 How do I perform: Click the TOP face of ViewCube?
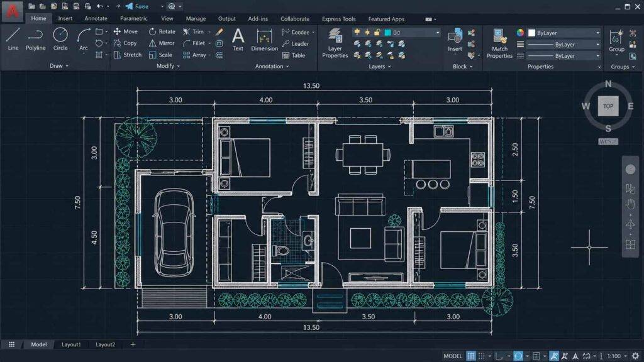[x=608, y=106]
